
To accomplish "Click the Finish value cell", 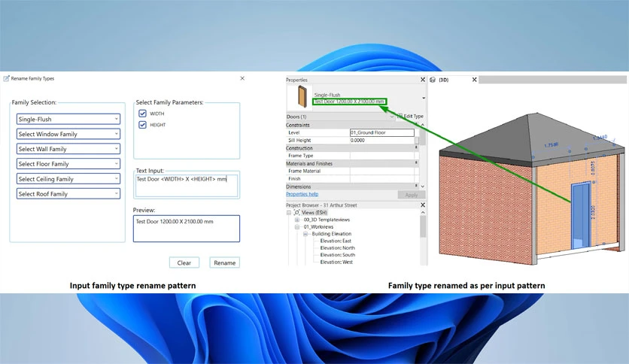I will click(x=382, y=178).
